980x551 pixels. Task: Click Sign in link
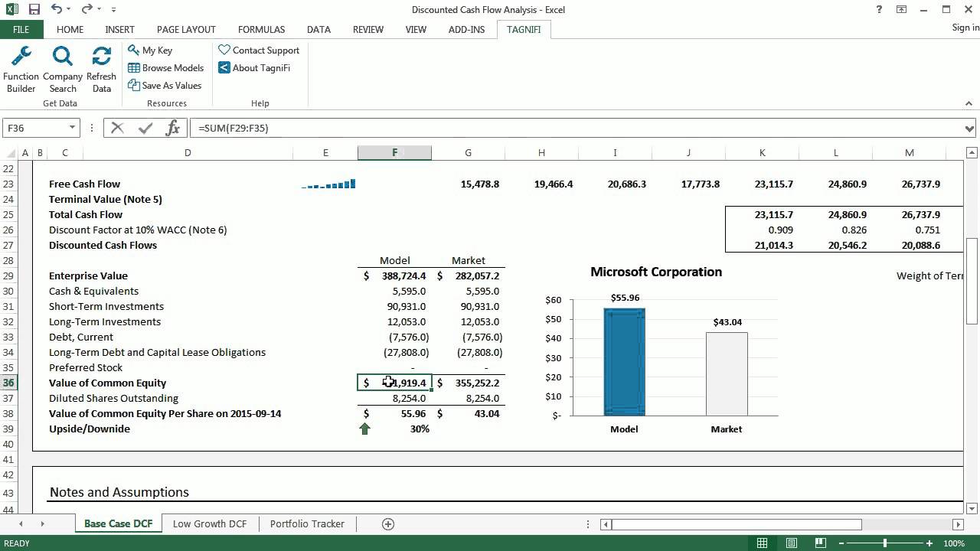pos(965,28)
